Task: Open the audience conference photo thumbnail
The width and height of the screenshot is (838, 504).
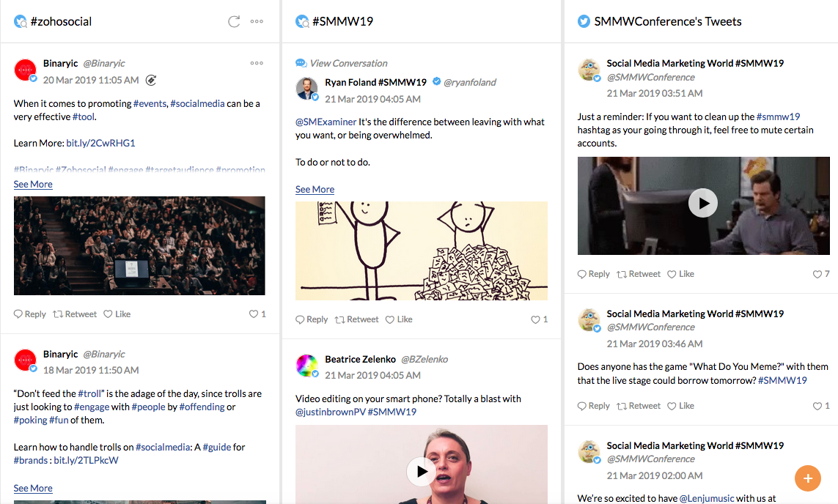Action: tap(139, 245)
